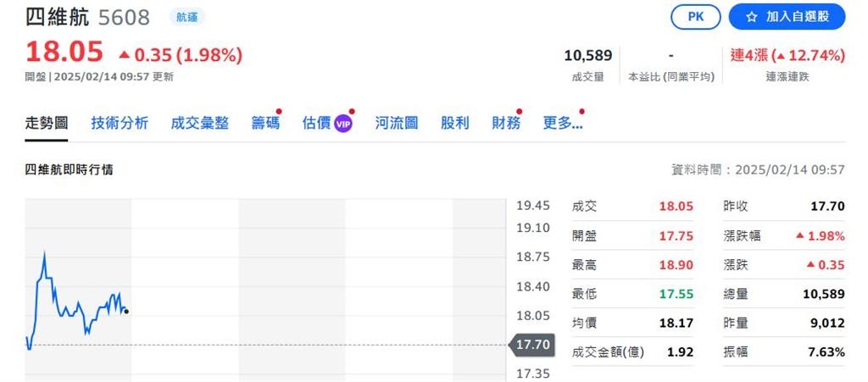Select the 走勢圖 tab
This screenshot has width=868, height=382.
click(46, 123)
